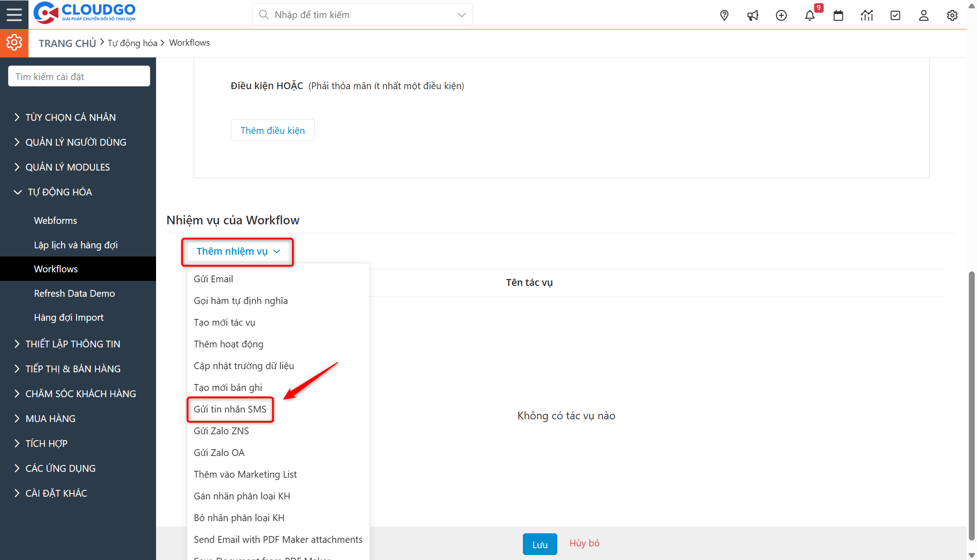Click the scrollbar down arrow
977x560 pixels.
click(972, 555)
